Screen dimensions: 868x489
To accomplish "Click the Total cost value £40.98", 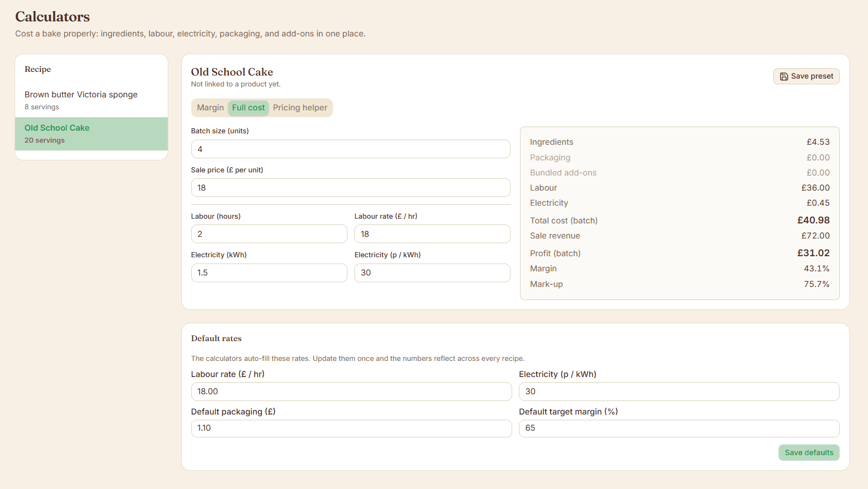I will tap(813, 220).
